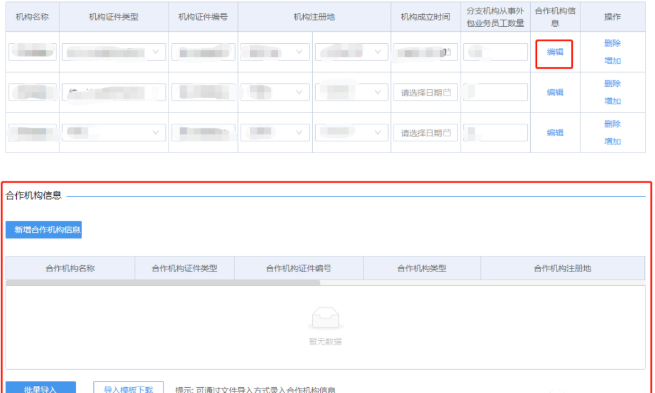Click the 暂无数据 empty table message
This screenshot has height=393, width=655.
[325, 342]
